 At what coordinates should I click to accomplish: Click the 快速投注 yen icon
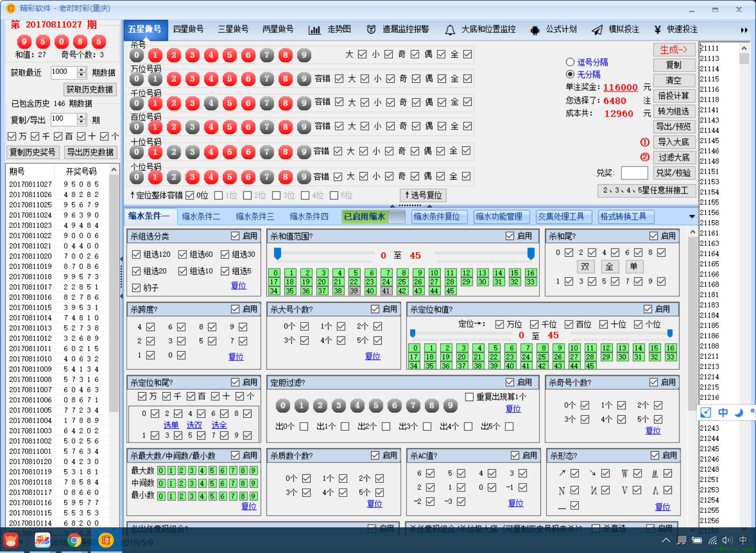[x=657, y=30]
